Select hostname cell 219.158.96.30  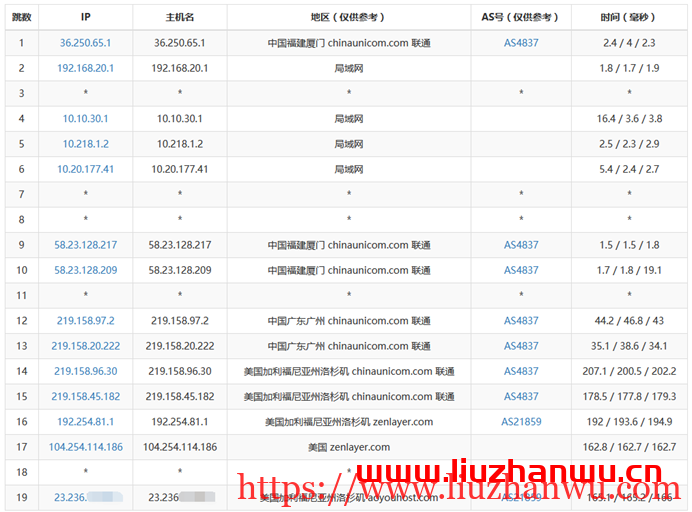(x=180, y=371)
